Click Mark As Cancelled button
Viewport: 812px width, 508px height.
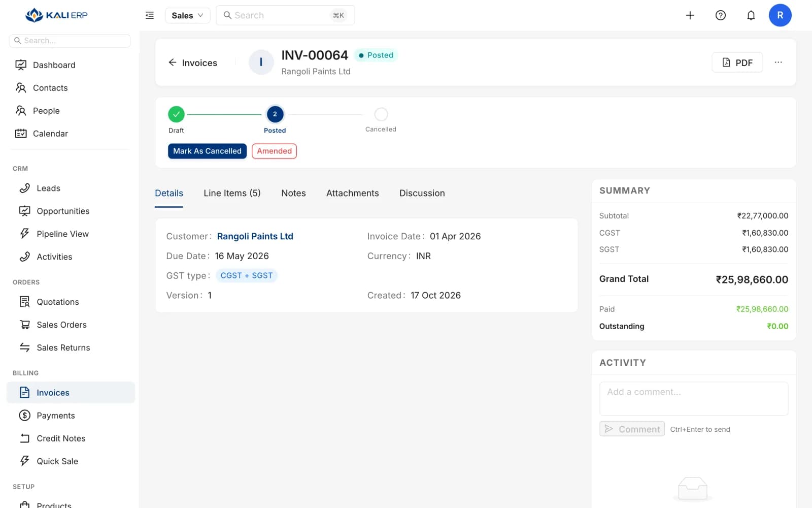coord(207,151)
